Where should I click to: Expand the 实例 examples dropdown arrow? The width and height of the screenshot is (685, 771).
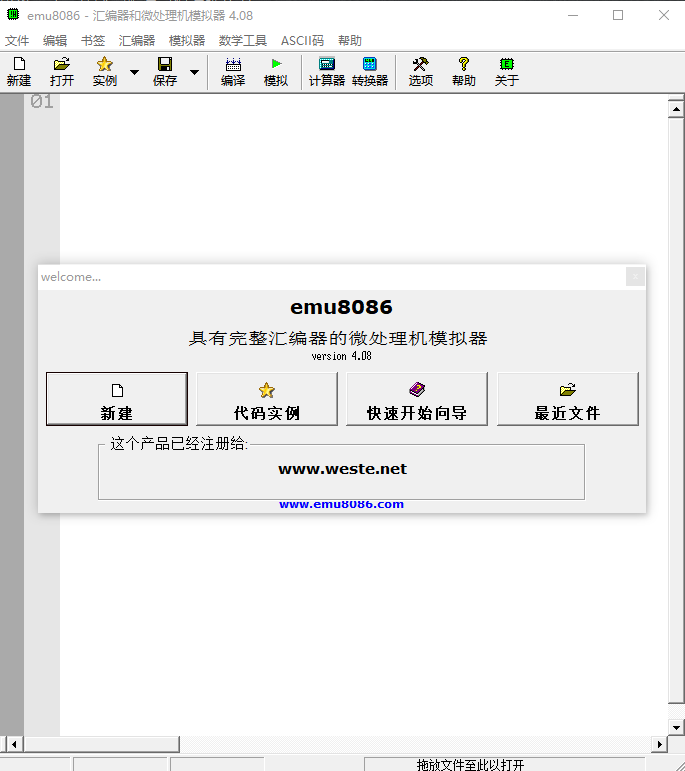tap(134, 72)
